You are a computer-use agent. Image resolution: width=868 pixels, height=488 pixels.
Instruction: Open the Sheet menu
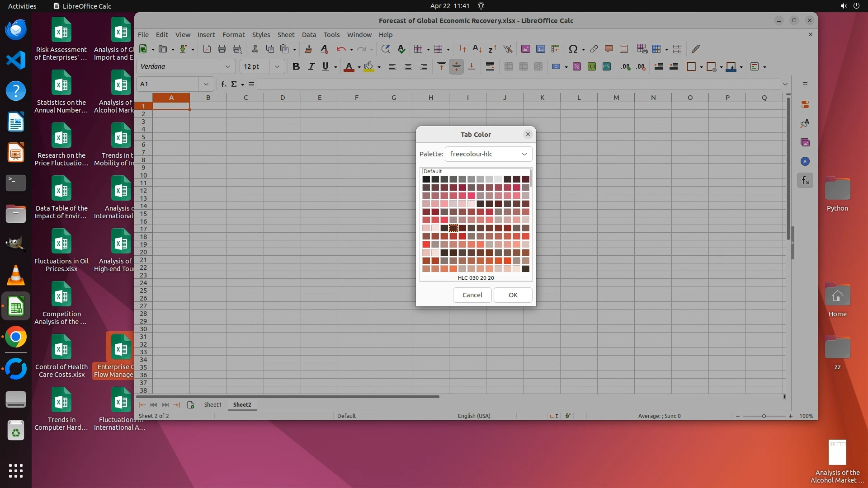[x=285, y=35]
